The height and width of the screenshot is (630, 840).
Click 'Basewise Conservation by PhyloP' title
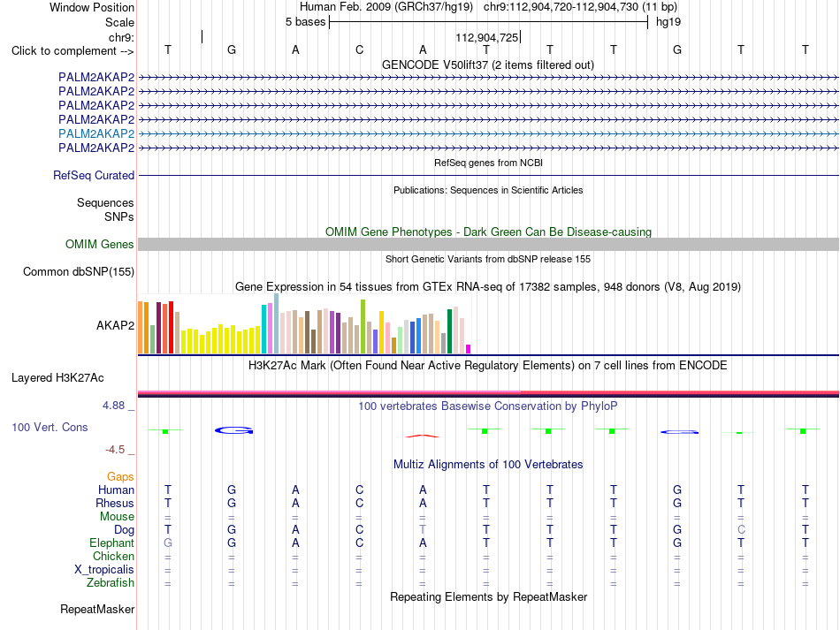[x=488, y=406]
